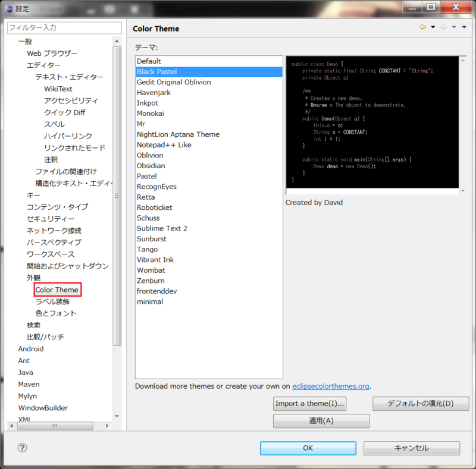
Task: Select the Pastel theme
Action: click(209, 177)
